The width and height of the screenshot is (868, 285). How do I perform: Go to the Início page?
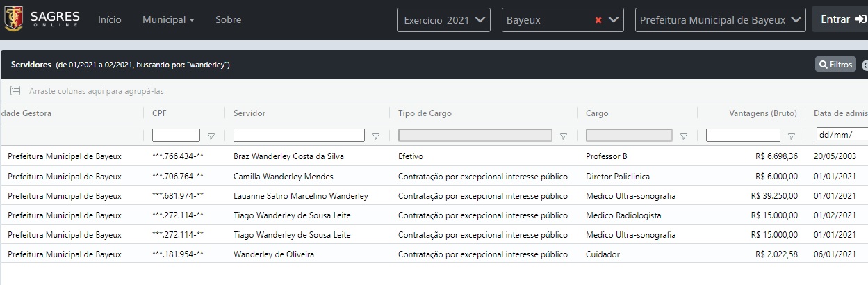(x=110, y=20)
